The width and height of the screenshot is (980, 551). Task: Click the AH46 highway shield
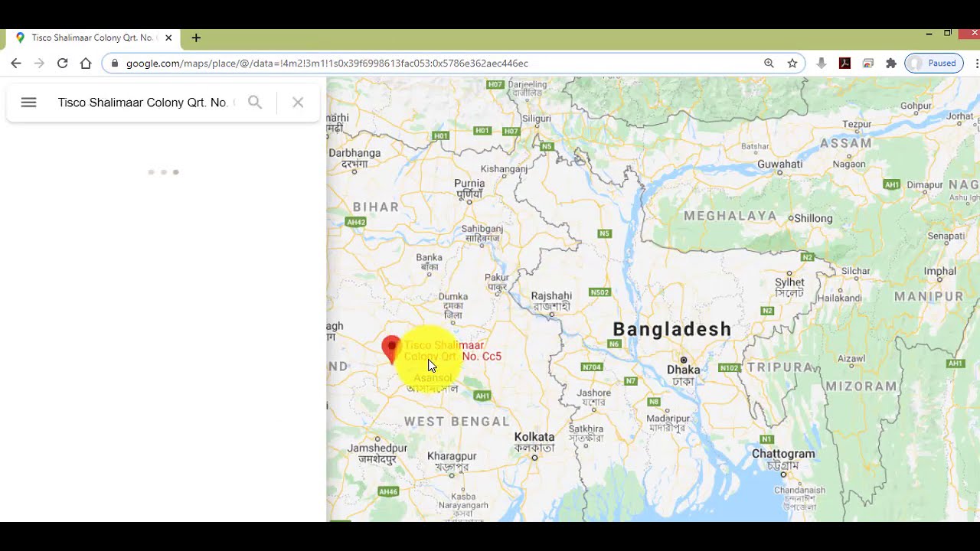pyautogui.click(x=389, y=491)
